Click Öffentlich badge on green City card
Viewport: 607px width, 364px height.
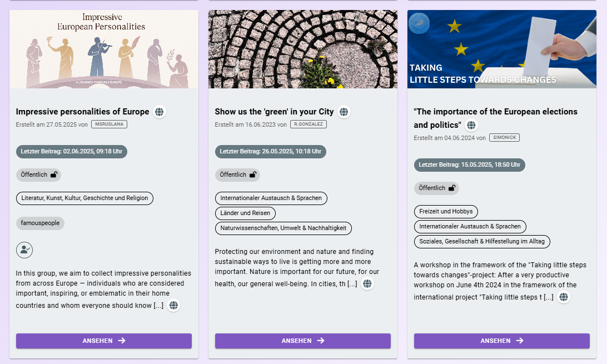tap(237, 174)
